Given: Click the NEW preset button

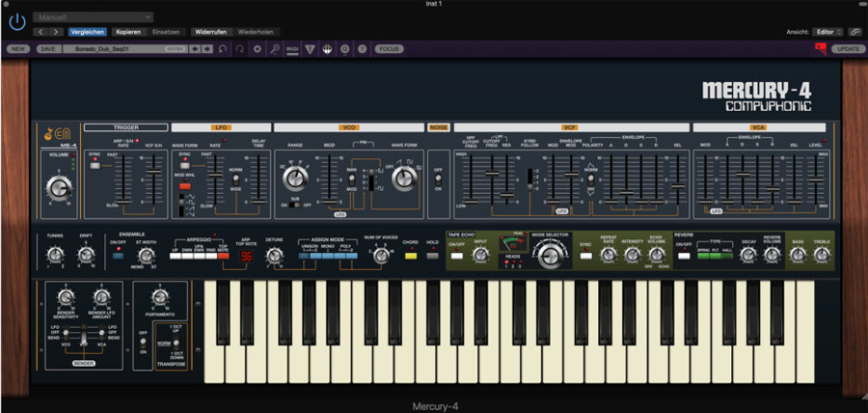Looking at the screenshot, I should click(17, 49).
